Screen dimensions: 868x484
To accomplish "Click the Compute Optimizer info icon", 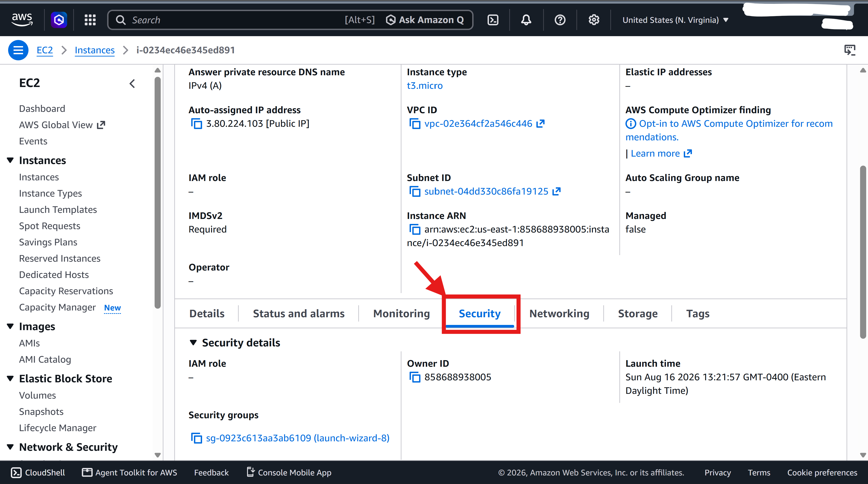I will (x=631, y=124).
